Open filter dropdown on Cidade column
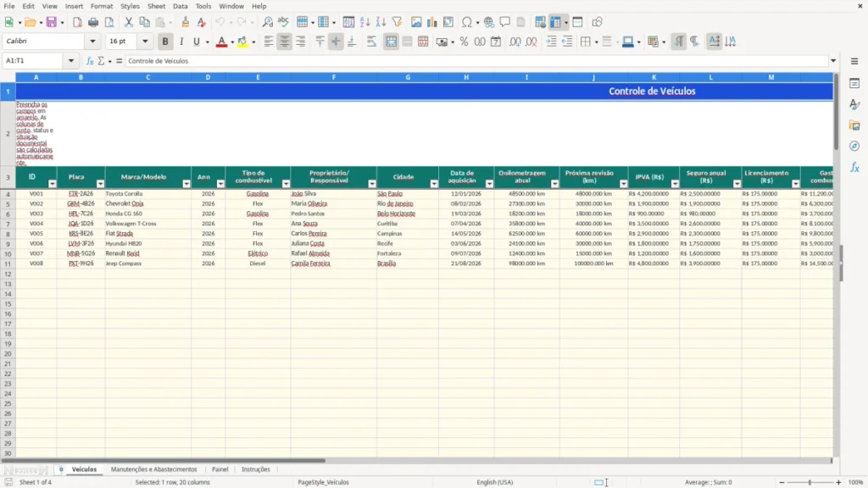868x488 pixels. pos(434,184)
